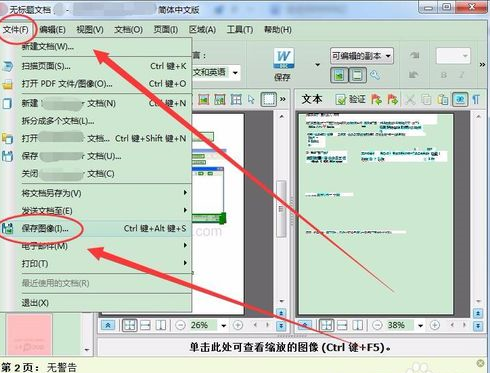Open the 26% zoom dropdown in image pane
This screenshot has width=490, height=373.
pyautogui.click(x=224, y=325)
